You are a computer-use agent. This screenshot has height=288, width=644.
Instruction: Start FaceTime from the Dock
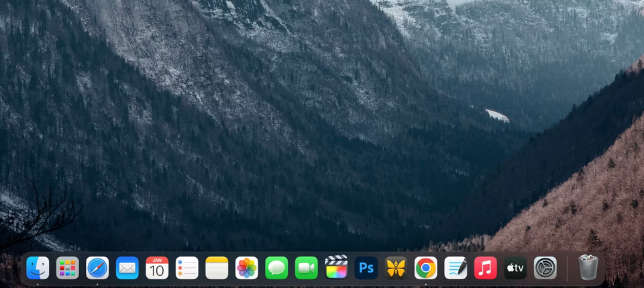pos(307,268)
